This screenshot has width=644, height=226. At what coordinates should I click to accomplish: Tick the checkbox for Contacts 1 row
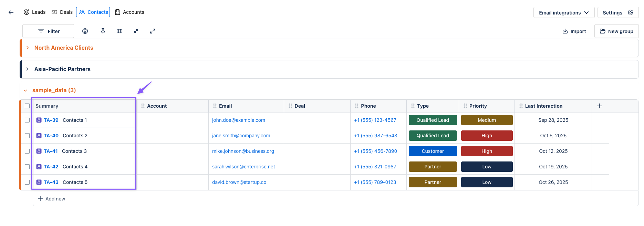click(27, 120)
